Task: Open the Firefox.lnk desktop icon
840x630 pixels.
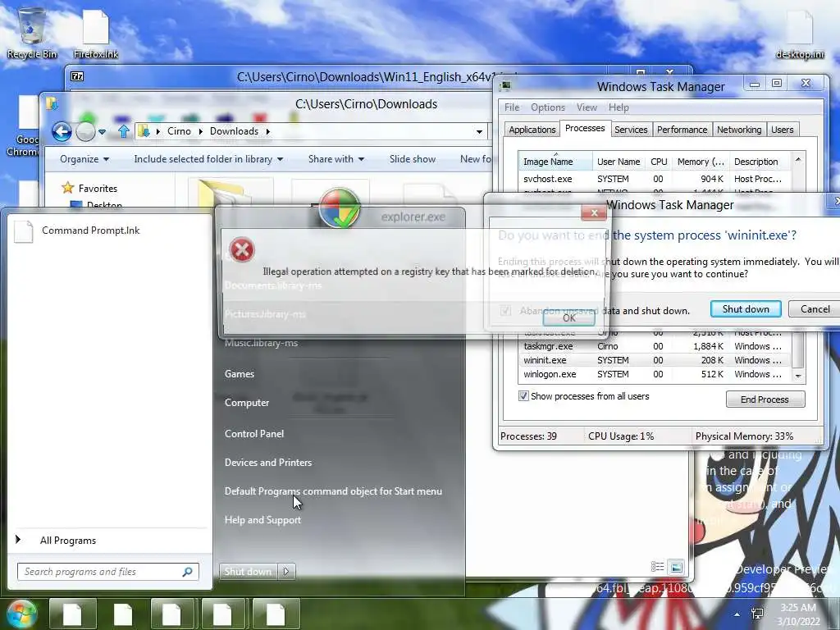Action: pos(96,33)
